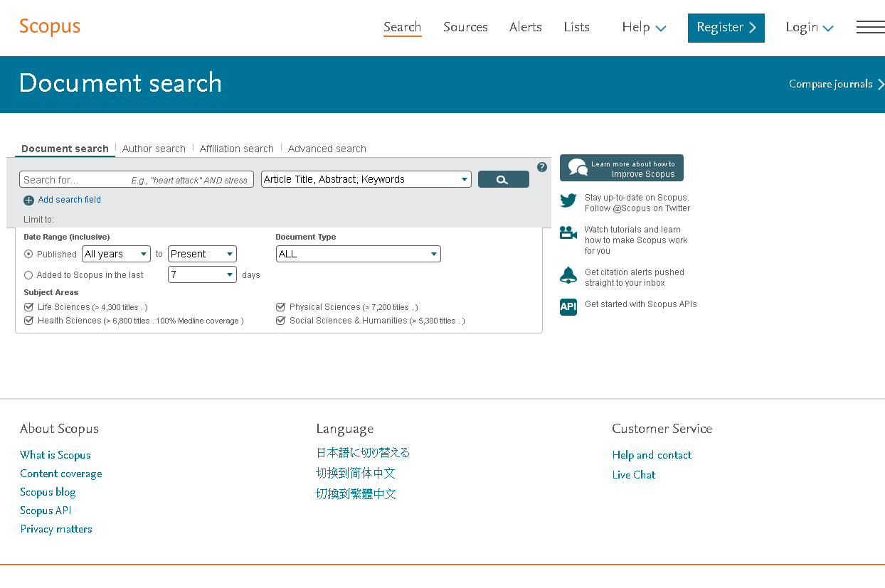The height and width of the screenshot is (588, 885).
Task: Go to Search in top navigation
Action: [403, 27]
